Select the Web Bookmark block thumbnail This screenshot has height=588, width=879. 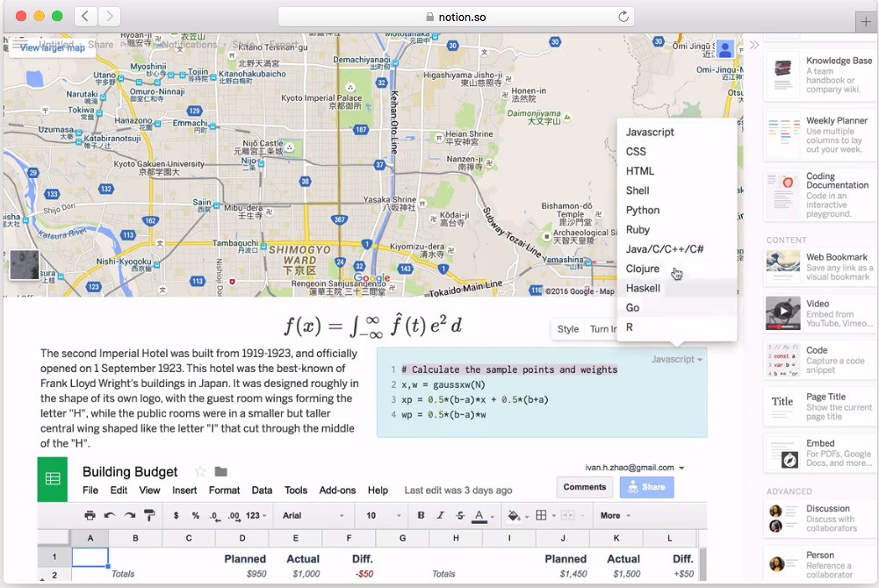pyautogui.click(x=782, y=268)
